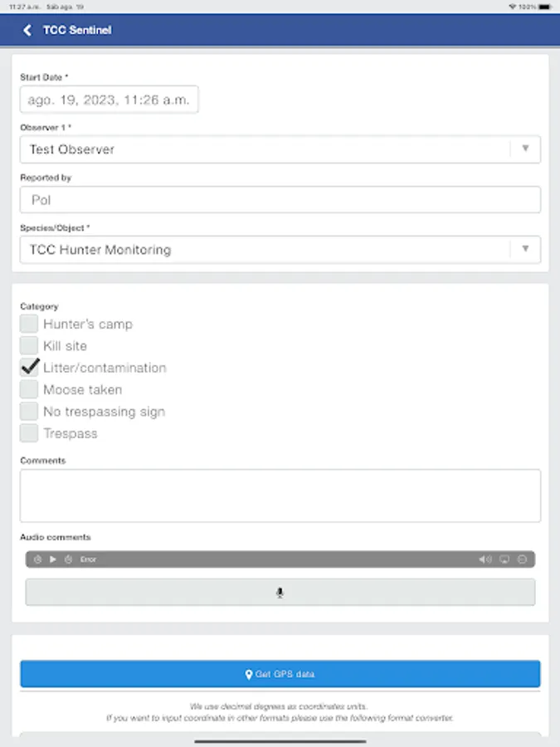
Task: Tap the back arrow in header
Action: coord(27,30)
